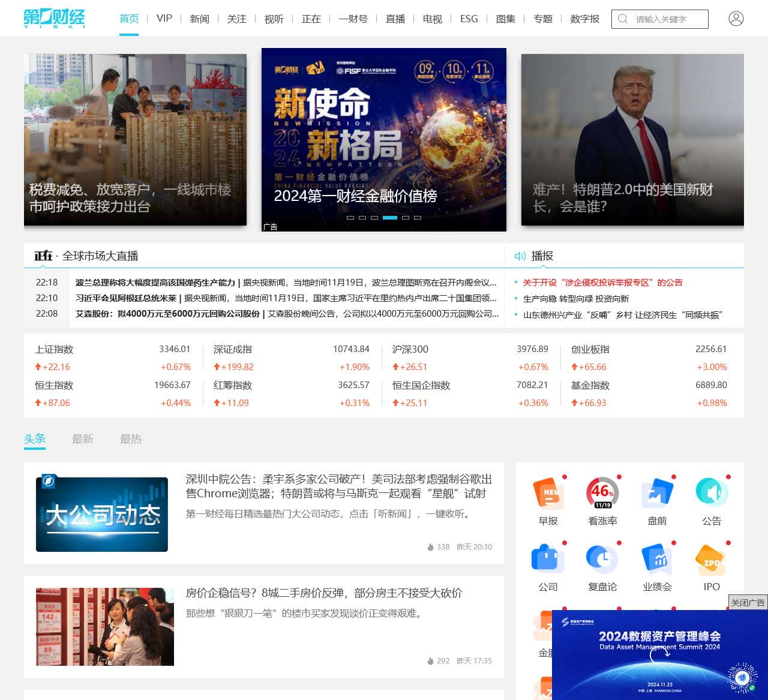Open the 图集 navigation item

[x=506, y=19]
